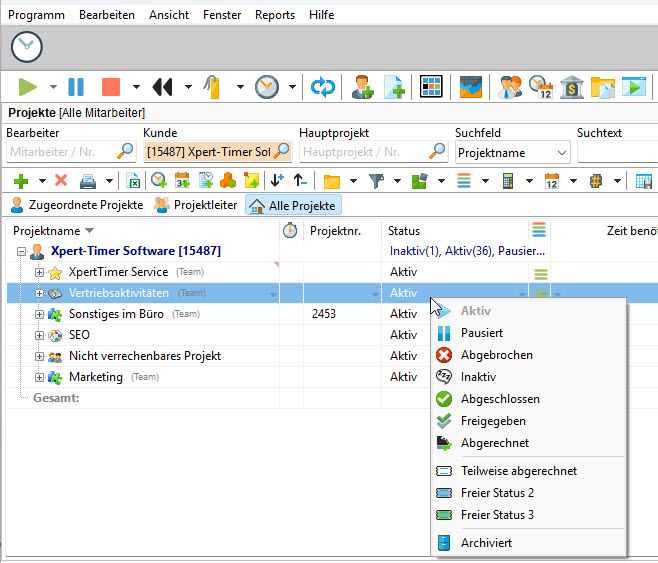Pause the timer using the blue pause icon
This screenshot has width=658, height=563.
(x=76, y=87)
